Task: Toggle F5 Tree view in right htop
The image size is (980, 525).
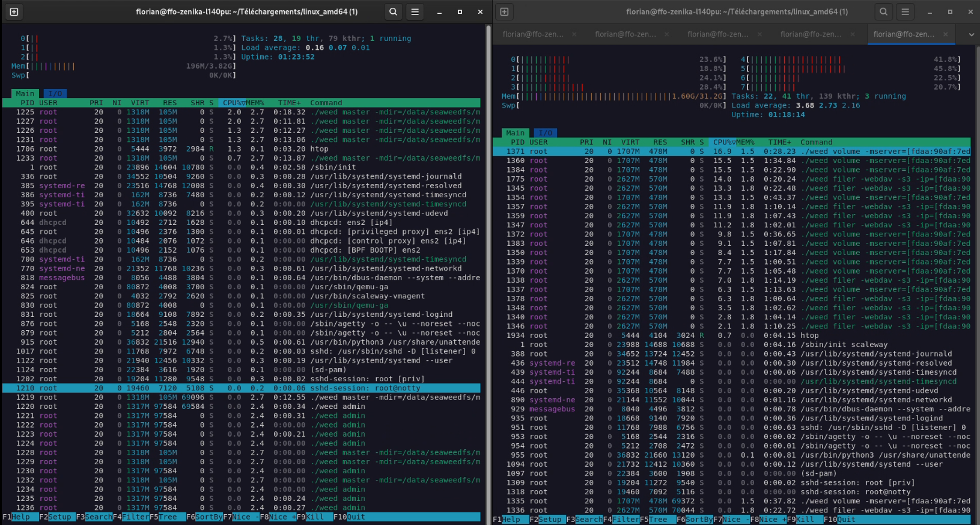Action: coord(658,520)
